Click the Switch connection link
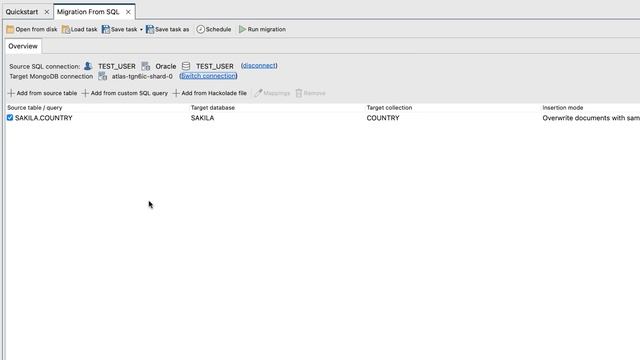Screen dimensions: 640x360 click(x=208, y=76)
